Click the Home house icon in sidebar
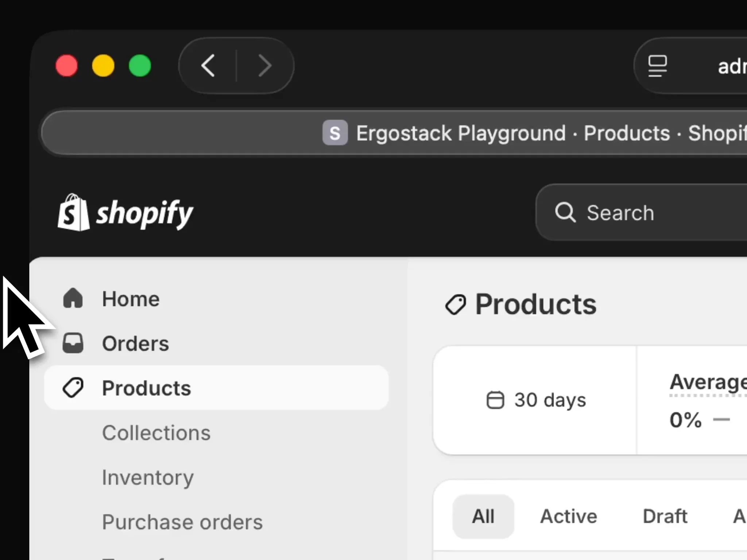Viewport: 747px width, 560px height. point(73,299)
